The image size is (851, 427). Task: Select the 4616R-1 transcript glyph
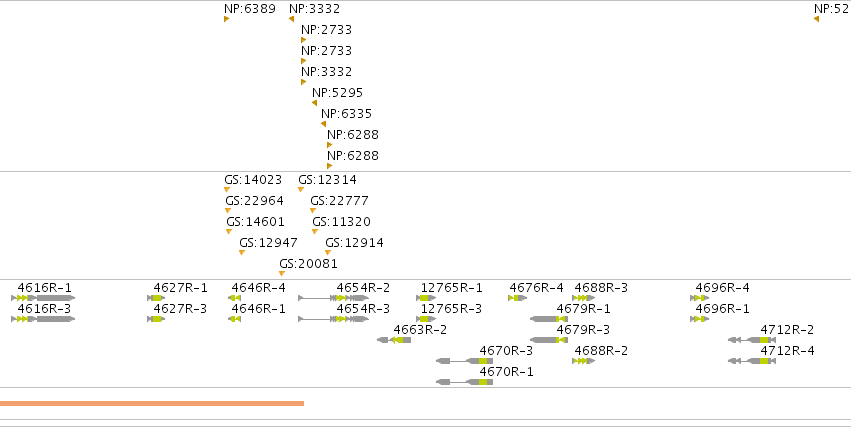(43, 298)
